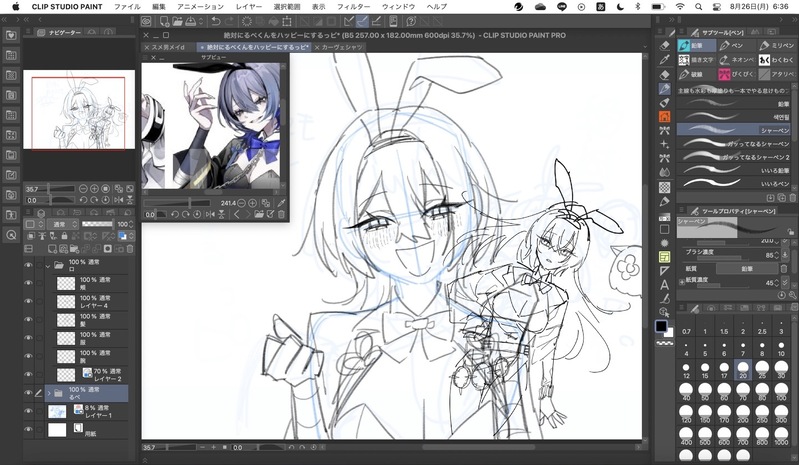Image resolution: width=799 pixels, height=465 pixels.
Task: Redo with the forward arrow icon
Action: (229, 21)
